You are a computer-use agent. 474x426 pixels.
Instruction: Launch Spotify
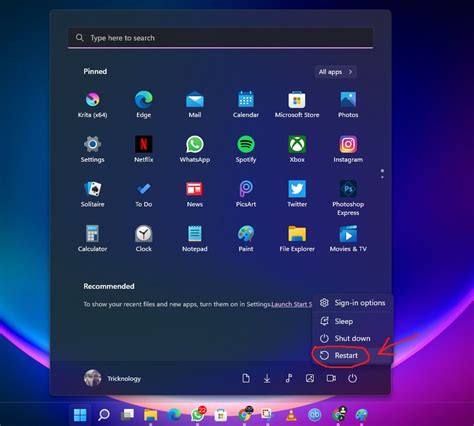tap(246, 149)
